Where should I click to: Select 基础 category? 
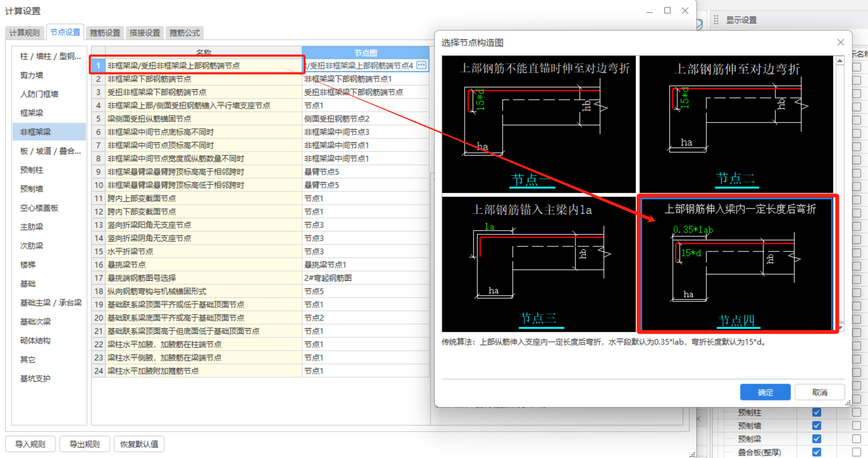[x=50, y=284]
